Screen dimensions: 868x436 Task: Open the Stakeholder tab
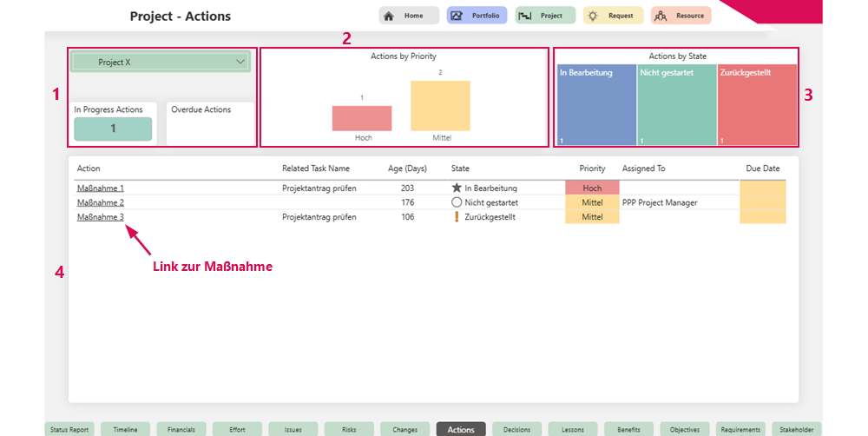click(x=796, y=429)
